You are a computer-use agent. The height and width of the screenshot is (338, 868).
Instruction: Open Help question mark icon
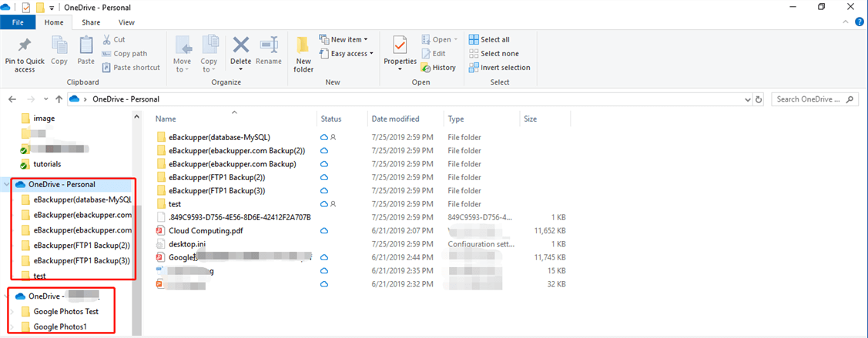point(860,22)
